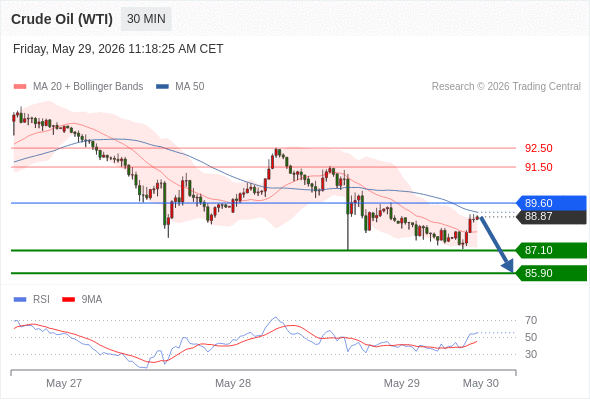Click the May 30 date axis label
The image size is (590, 400).
point(481,383)
